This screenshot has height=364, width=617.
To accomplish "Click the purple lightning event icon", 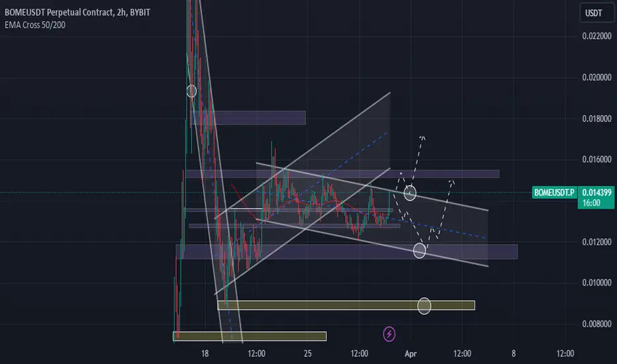I will pos(389,334).
